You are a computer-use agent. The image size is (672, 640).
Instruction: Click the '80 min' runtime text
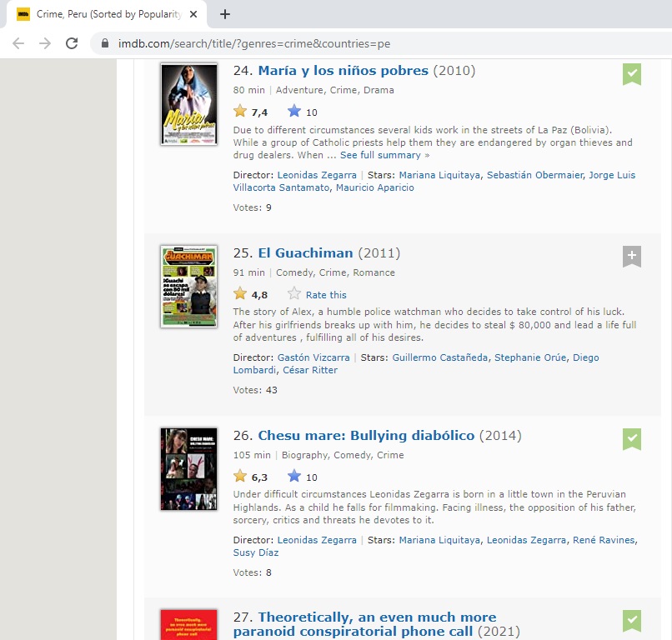pos(248,90)
